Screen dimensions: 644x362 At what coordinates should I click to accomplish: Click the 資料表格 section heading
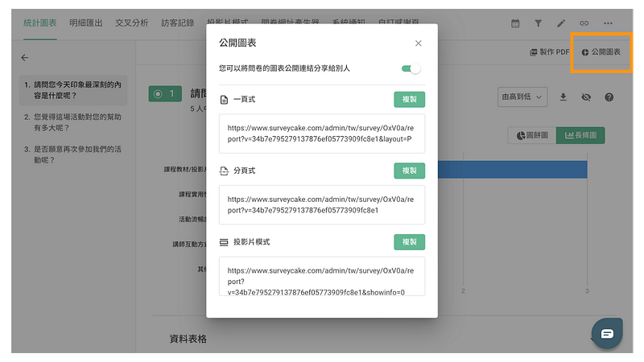(188, 339)
